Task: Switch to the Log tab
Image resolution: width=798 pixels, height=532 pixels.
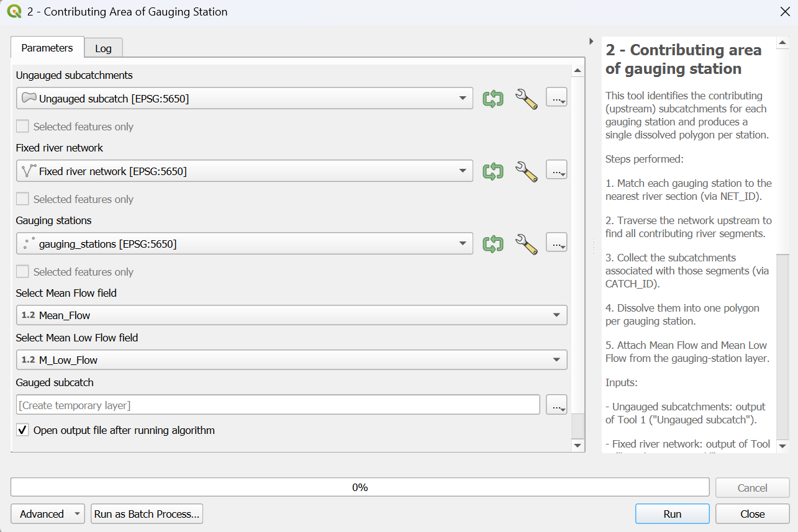Action: (103, 48)
